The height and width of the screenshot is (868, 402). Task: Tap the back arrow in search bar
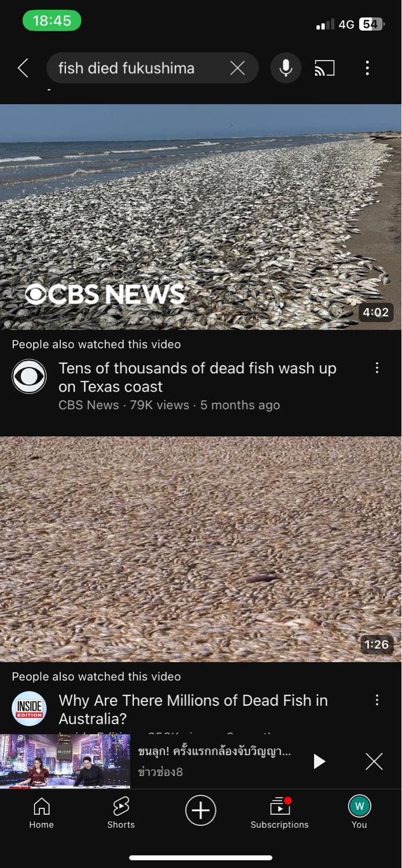point(23,68)
